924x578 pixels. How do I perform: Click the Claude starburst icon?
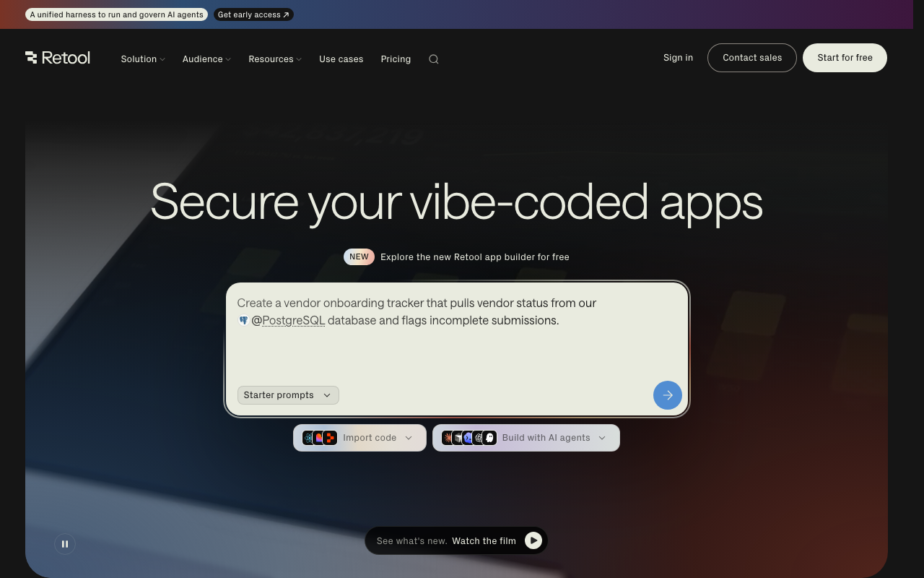pos(448,438)
